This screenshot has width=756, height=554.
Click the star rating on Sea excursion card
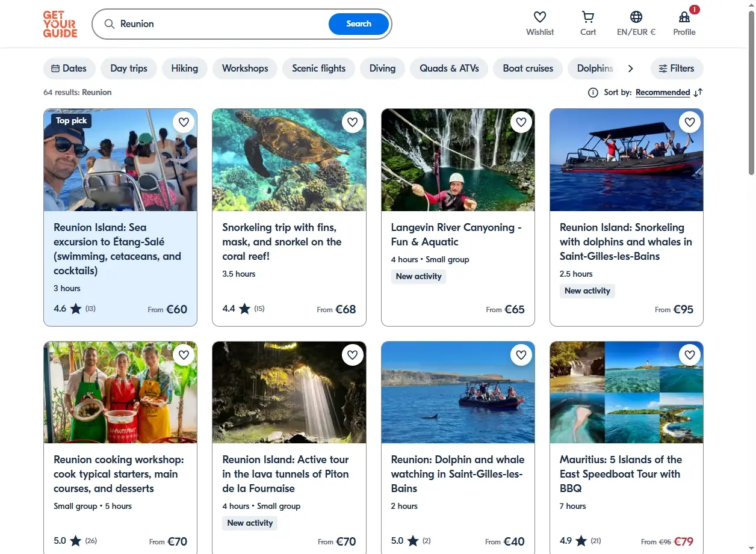coord(75,309)
